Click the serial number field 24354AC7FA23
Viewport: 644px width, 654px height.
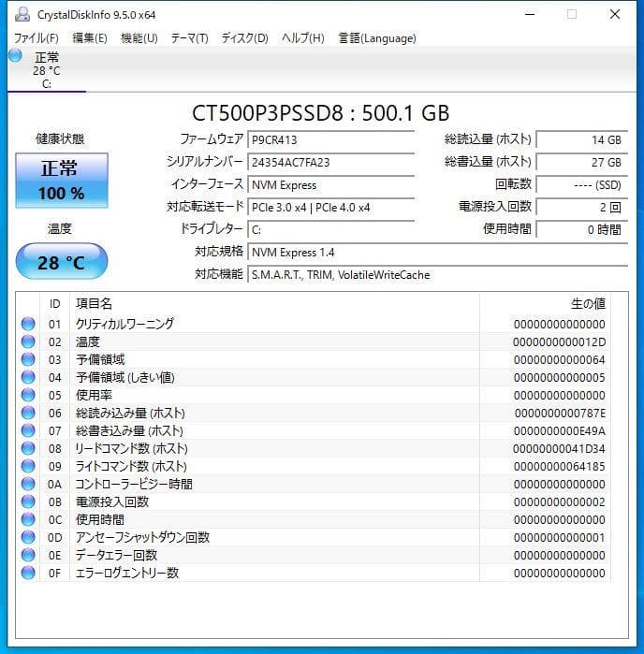click(331, 162)
